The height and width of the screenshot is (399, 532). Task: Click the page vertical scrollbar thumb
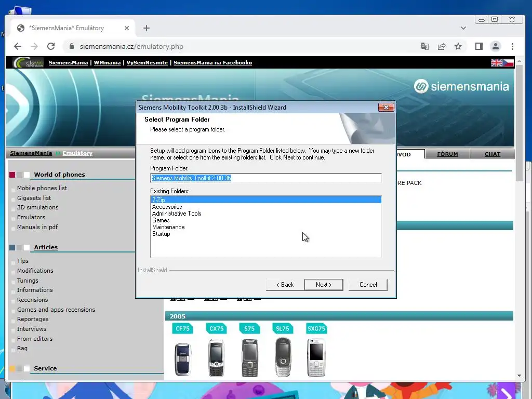pyautogui.click(x=519, y=123)
